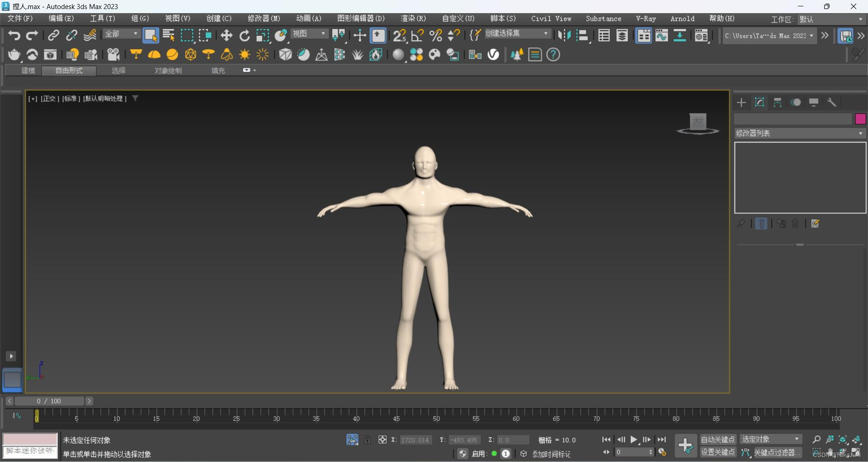This screenshot has width=868, height=462.
Task: Click the 设置关键点 set key button
Action: tap(717, 452)
